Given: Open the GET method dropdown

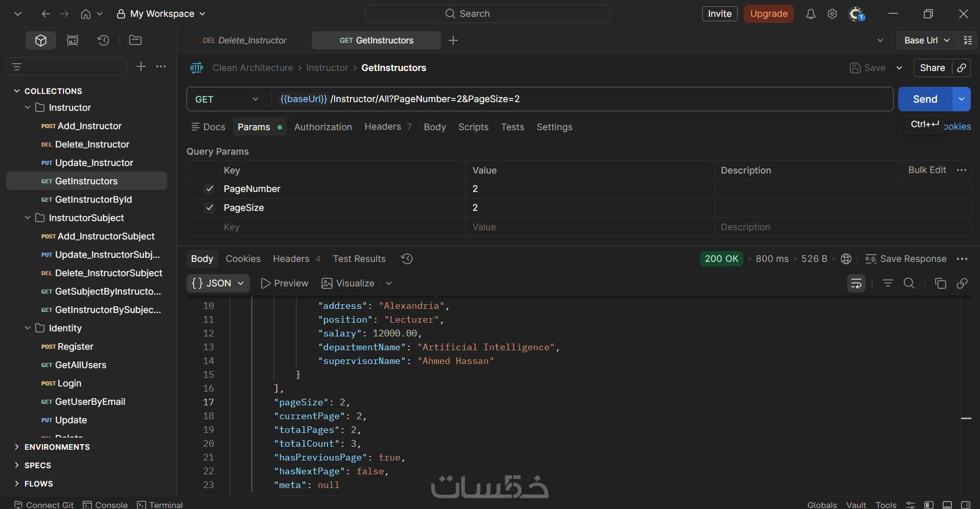Looking at the screenshot, I should 227,99.
